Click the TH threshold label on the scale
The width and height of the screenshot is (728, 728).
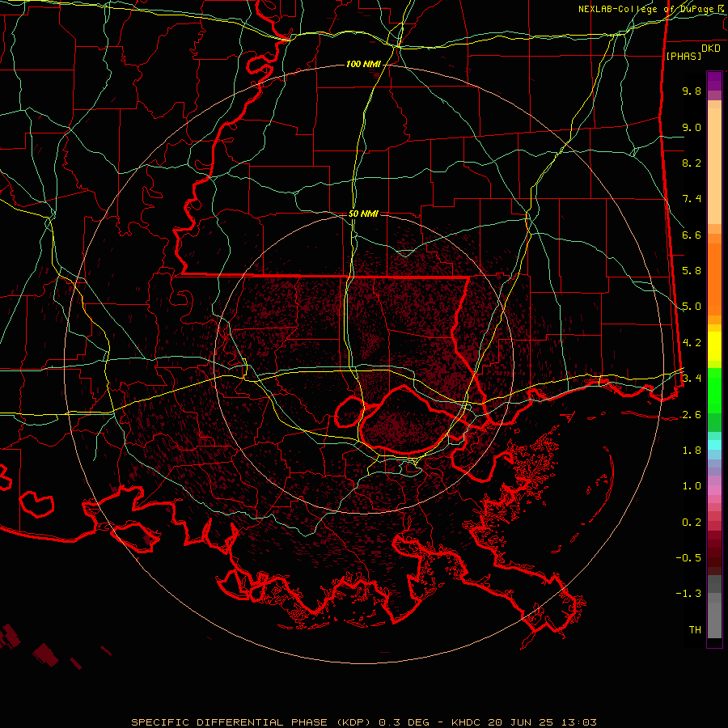[x=695, y=630]
